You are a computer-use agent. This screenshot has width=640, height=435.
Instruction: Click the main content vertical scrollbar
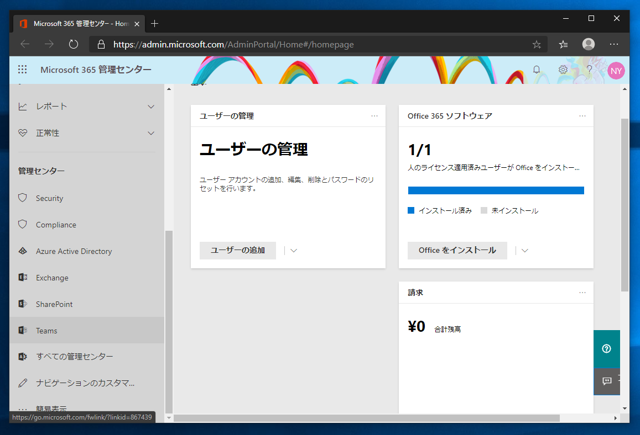pos(624,205)
